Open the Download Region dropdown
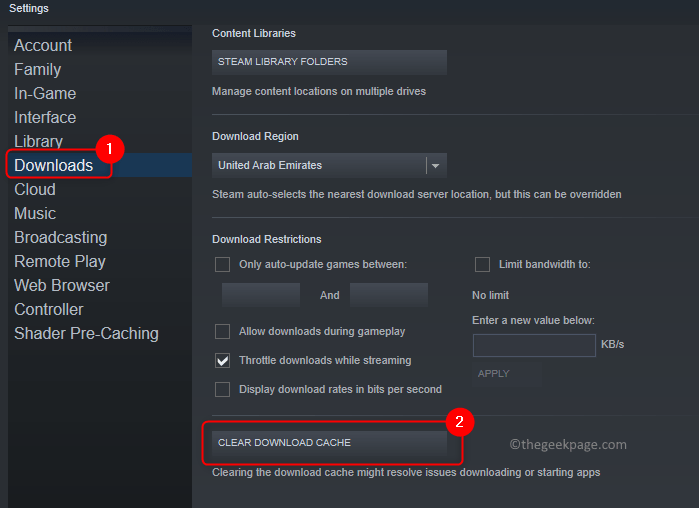This screenshot has width=699, height=508. click(329, 165)
